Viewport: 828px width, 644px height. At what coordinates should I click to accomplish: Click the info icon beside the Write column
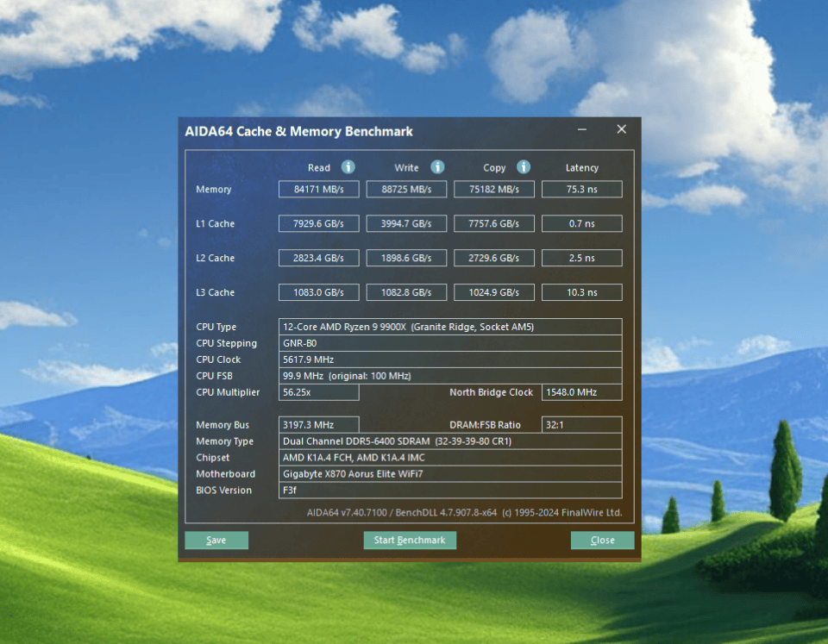[437, 167]
